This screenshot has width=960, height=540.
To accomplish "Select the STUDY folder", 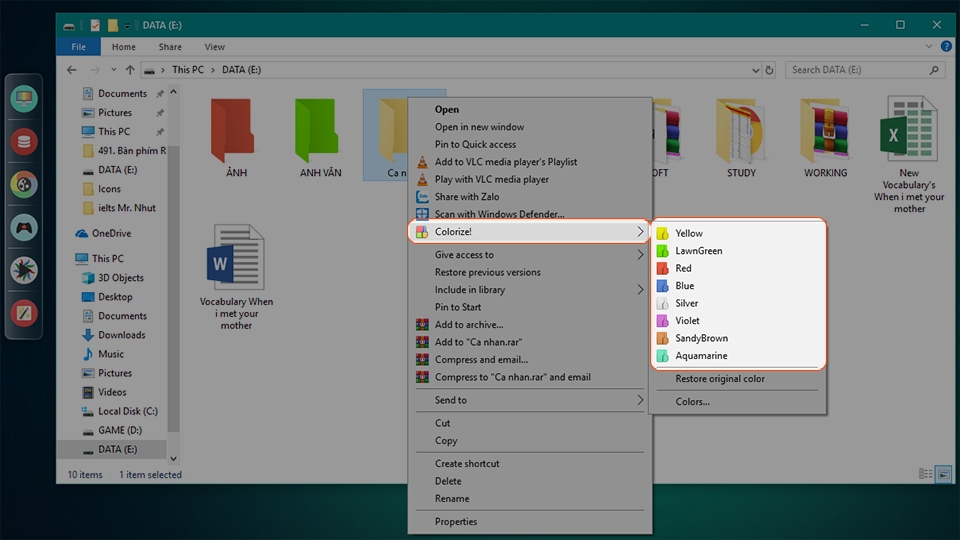I will tap(741, 138).
